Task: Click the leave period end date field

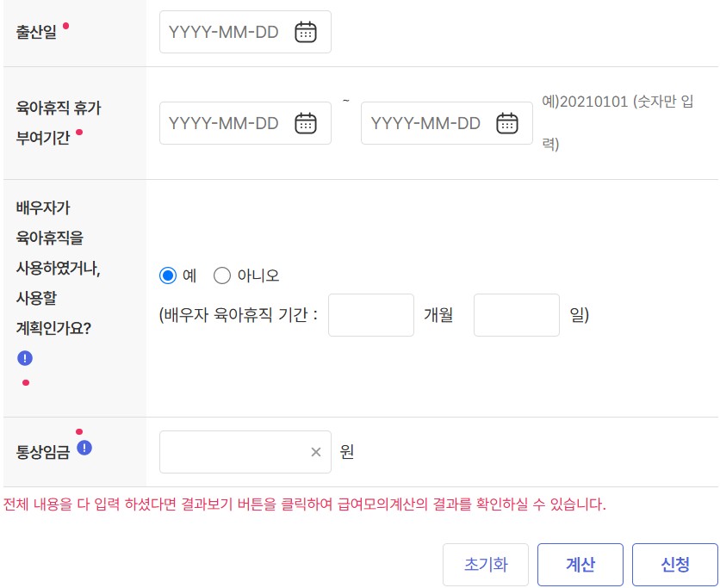Action: pyautogui.click(x=431, y=122)
